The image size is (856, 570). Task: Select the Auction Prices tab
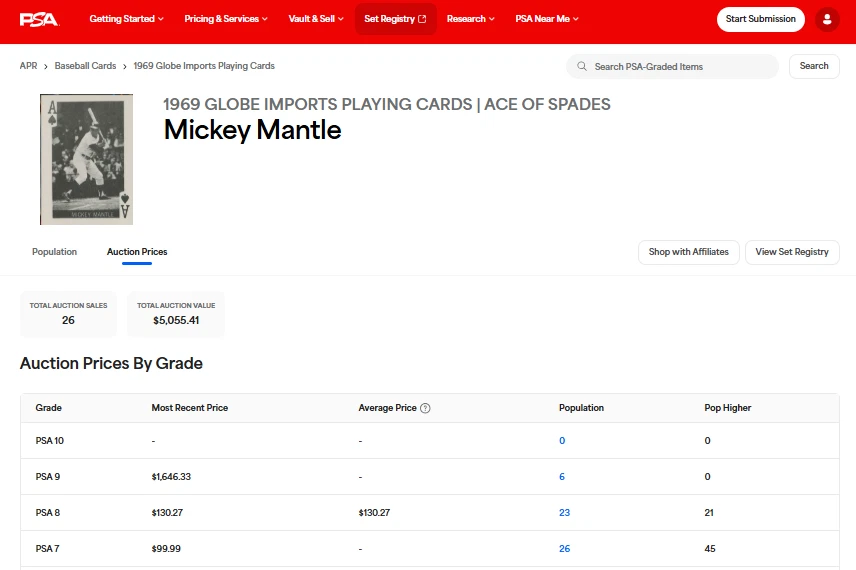(137, 252)
